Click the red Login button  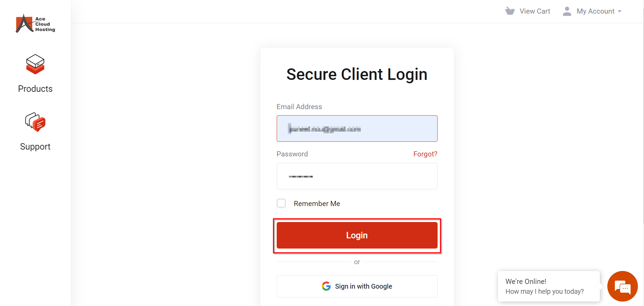pos(357,235)
